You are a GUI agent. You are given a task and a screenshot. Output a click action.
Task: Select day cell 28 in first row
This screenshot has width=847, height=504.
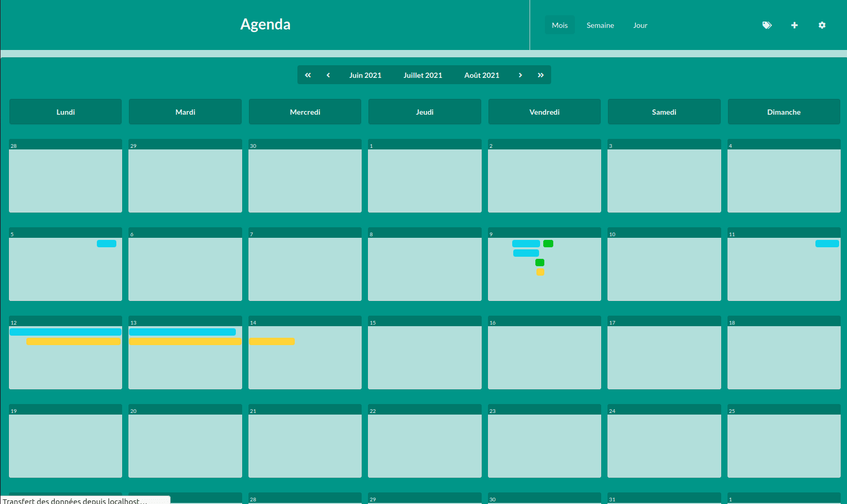click(x=65, y=176)
